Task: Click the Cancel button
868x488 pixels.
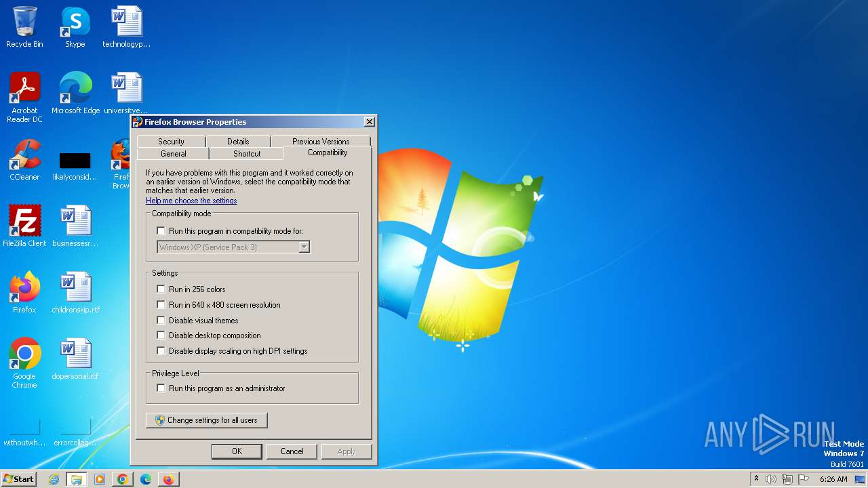Action: click(x=292, y=451)
